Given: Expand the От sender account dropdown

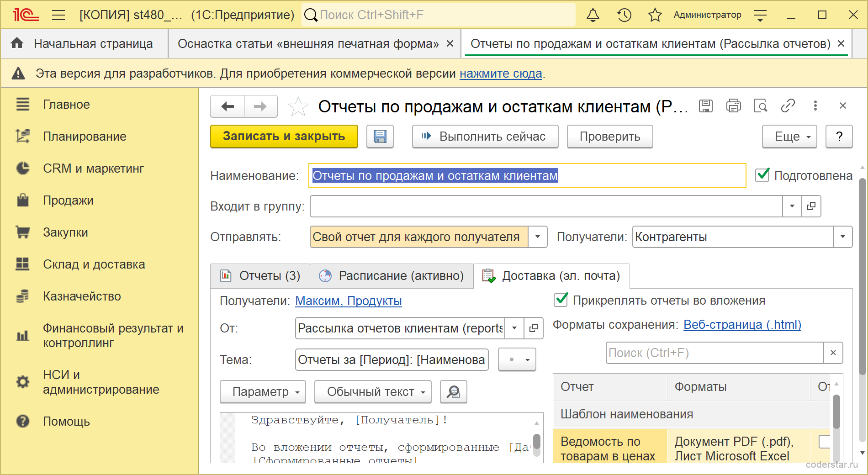Looking at the screenshot, I should point(514,328).
